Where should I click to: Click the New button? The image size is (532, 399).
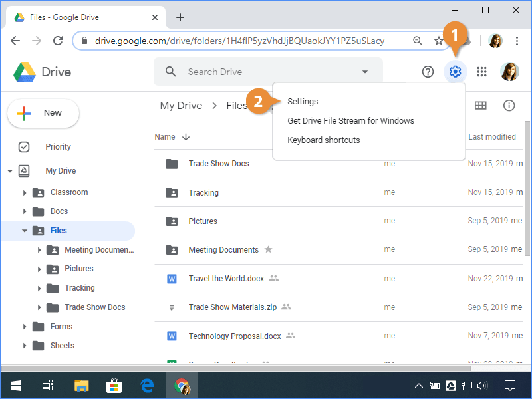coord(43,113)
